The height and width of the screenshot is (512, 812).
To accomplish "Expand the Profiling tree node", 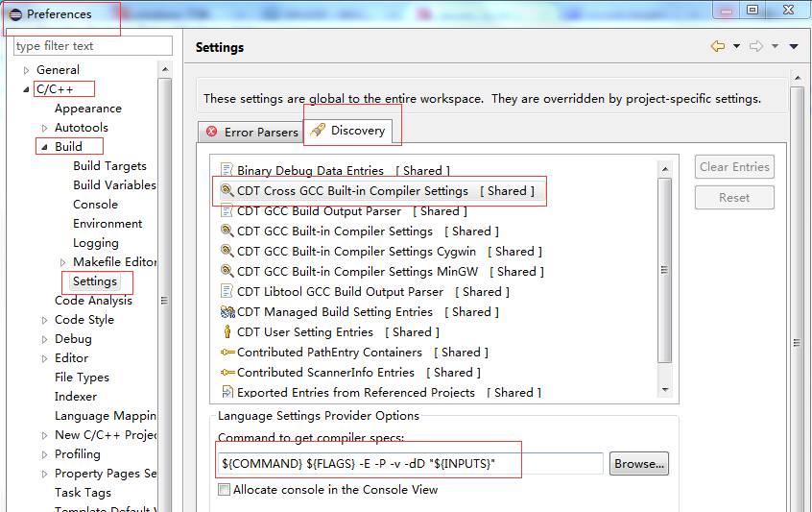I will (44, 454).
